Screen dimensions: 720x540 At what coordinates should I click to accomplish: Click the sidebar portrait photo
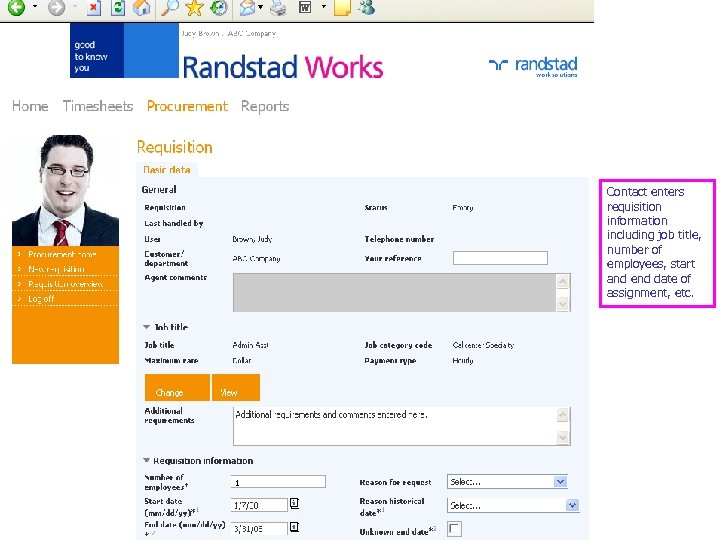tap(66, 190)
